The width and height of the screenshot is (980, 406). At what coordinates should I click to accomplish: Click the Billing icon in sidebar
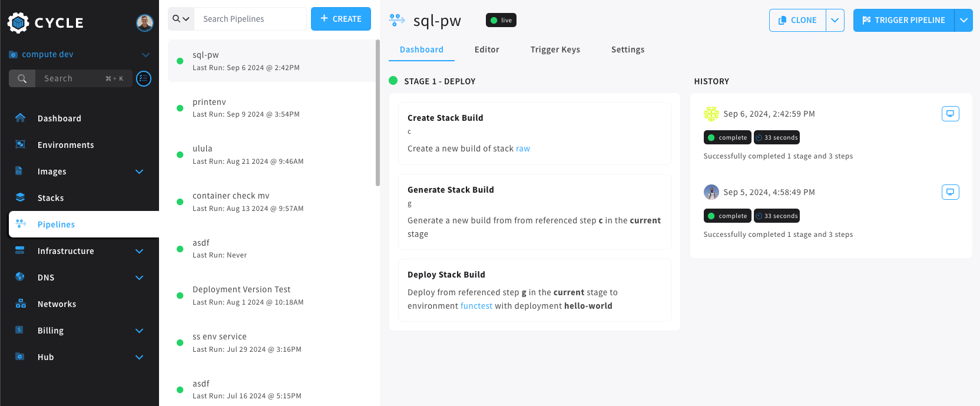pos(19,330)
